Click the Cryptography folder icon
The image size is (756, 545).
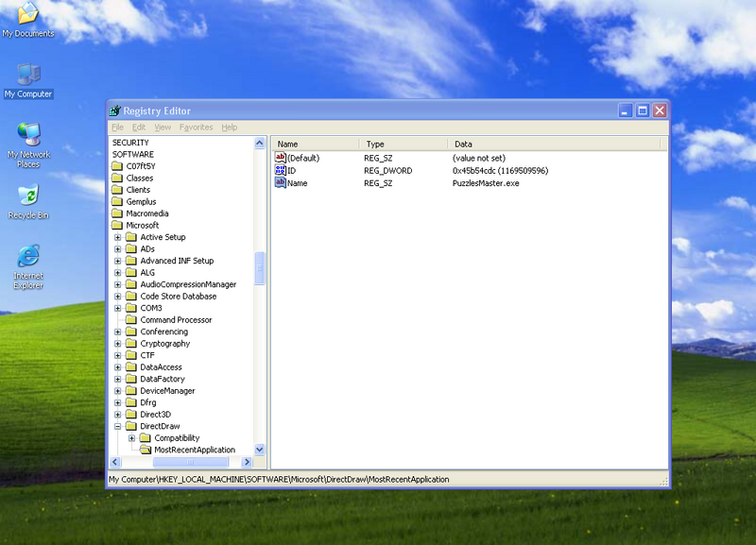(x=131, y=344)
